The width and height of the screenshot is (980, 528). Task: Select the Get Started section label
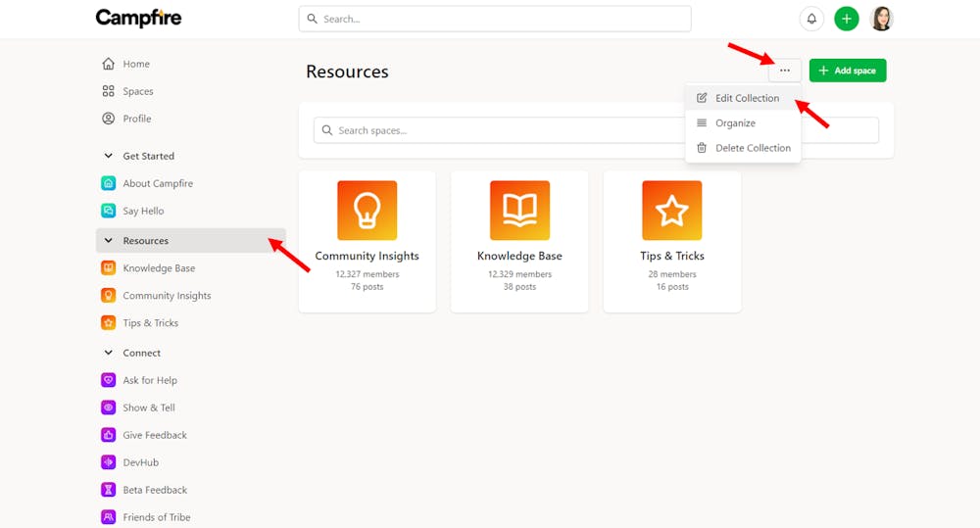click(149, 156)
